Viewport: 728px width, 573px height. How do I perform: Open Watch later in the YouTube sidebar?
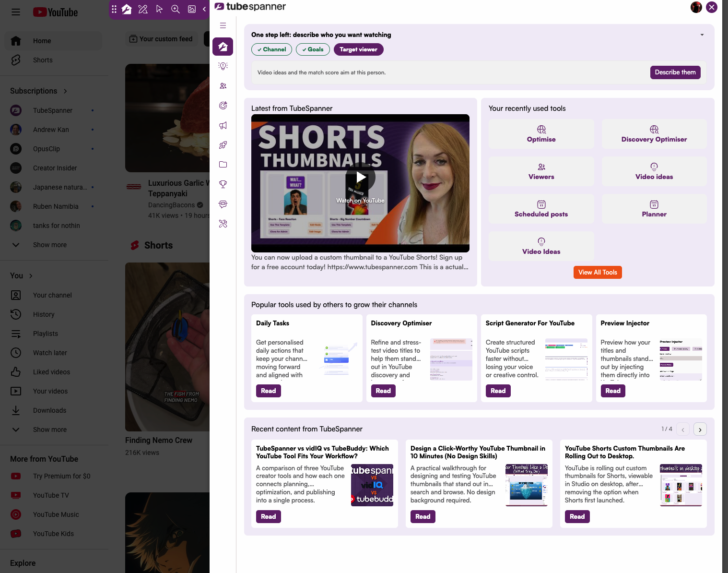[x=54, y=353]
